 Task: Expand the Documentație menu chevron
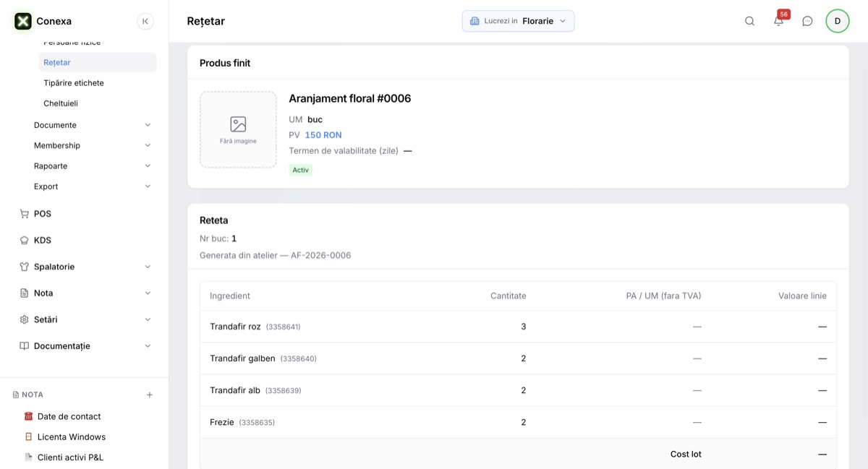tap(148, 346)
